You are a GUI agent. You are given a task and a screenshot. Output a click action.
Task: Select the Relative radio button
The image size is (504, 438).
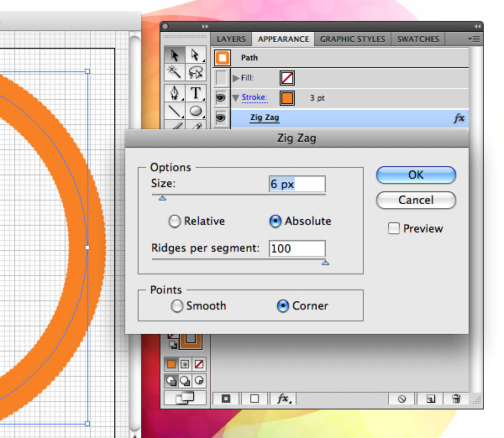(x=175, y=222)
